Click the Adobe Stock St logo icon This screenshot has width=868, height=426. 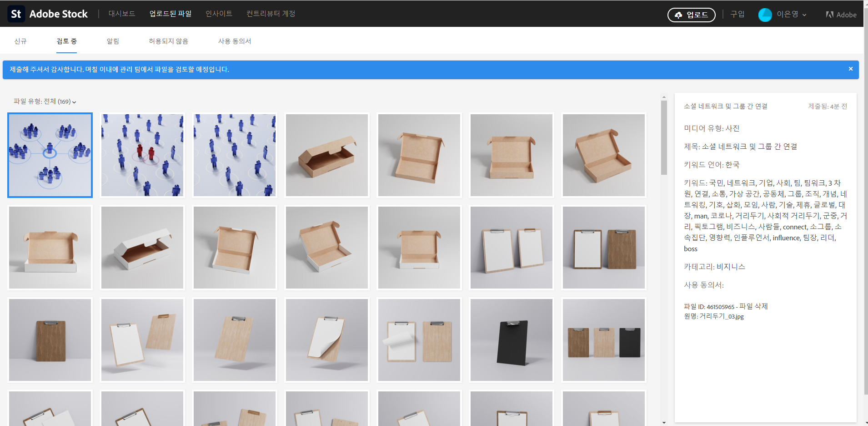16,14
